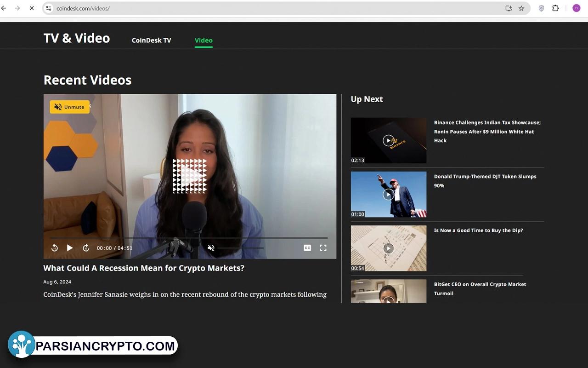Open the Binance video thumbnail
The width and height of the screenshot is (588, 368).
[389, 140]
